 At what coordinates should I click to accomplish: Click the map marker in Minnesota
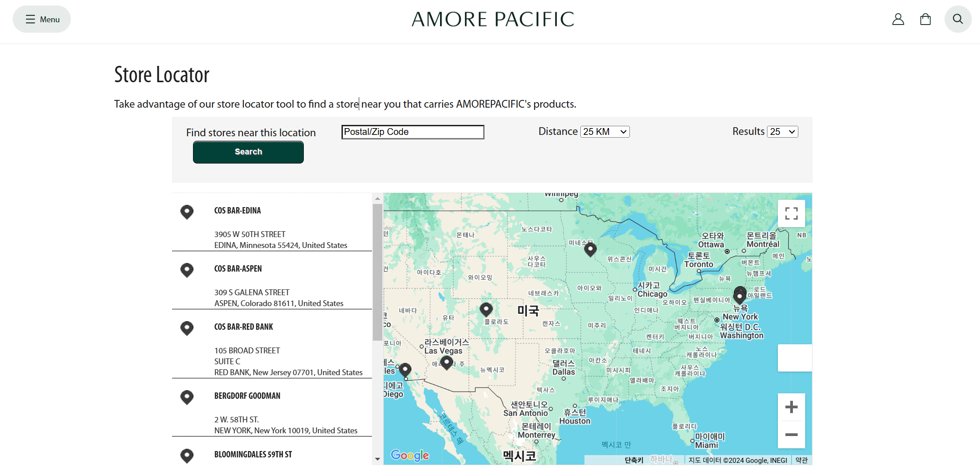click(x=590, y=249)
